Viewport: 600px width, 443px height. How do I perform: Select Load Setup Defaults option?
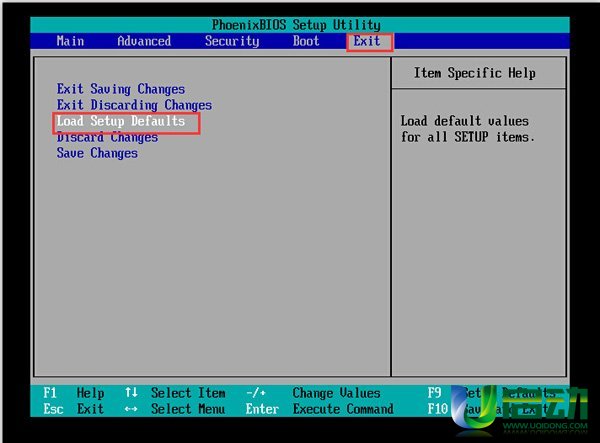121,121
